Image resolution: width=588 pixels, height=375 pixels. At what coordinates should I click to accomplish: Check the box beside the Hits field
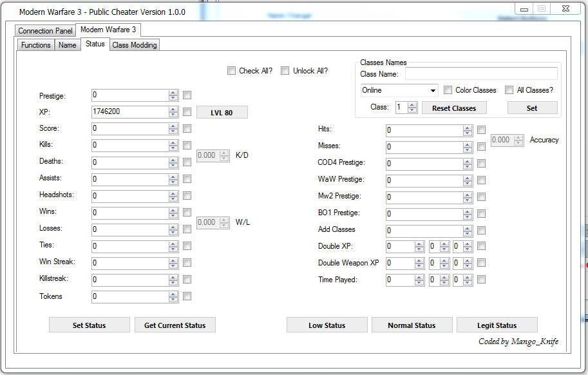click(482, 130)
